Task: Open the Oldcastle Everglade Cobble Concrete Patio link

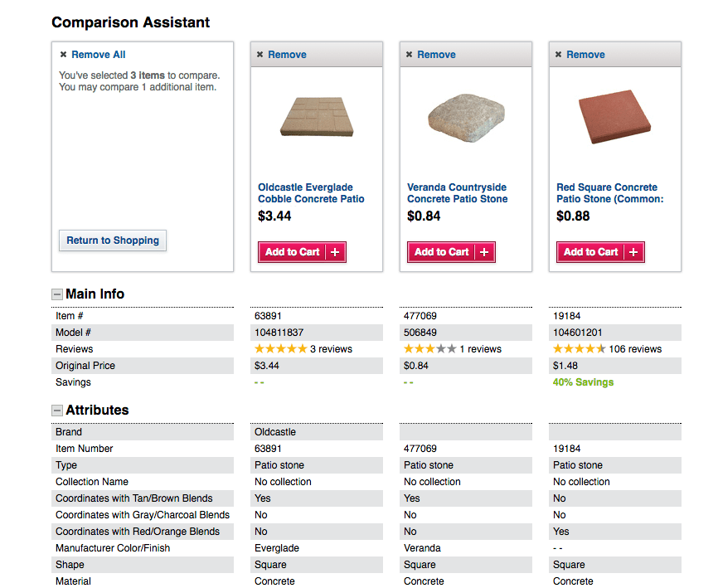Action: [x=311, y=193]
